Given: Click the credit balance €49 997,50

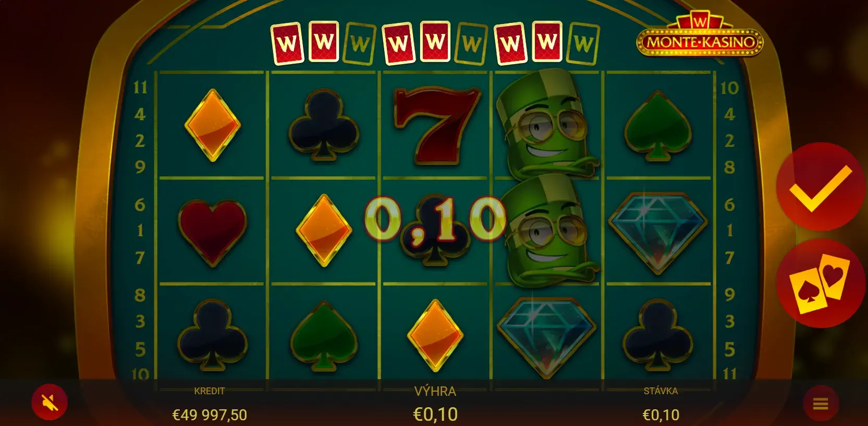Looking at the screenshot, I should (210, 415).
